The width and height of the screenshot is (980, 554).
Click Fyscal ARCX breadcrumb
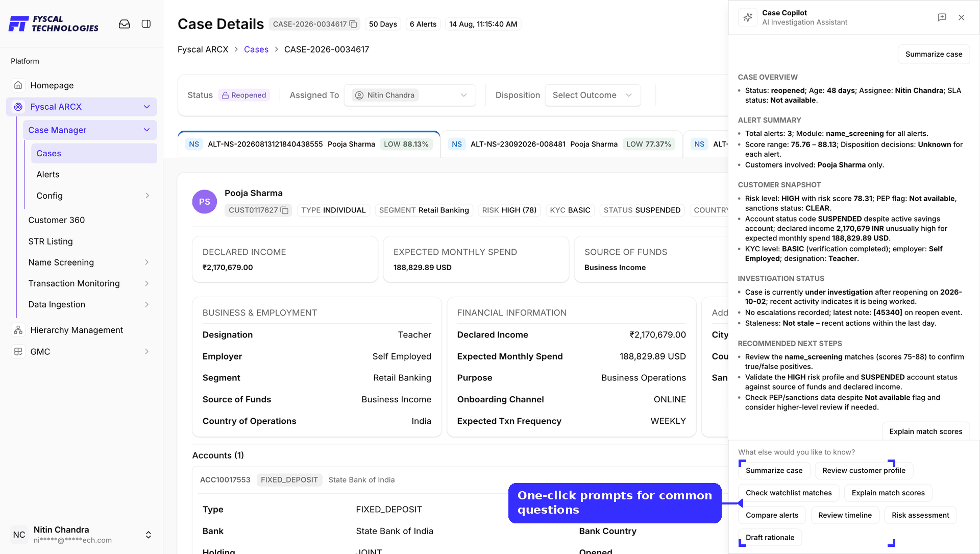[203, 50]
